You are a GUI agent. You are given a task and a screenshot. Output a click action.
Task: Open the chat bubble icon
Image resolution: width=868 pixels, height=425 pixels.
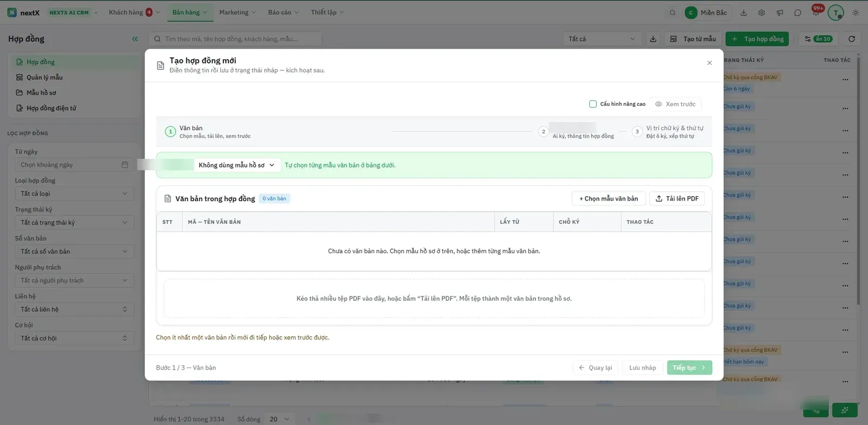[797, 12]
